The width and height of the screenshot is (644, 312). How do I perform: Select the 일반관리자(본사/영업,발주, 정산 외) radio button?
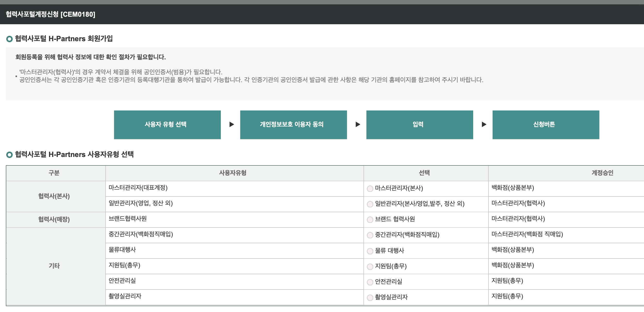370,204
